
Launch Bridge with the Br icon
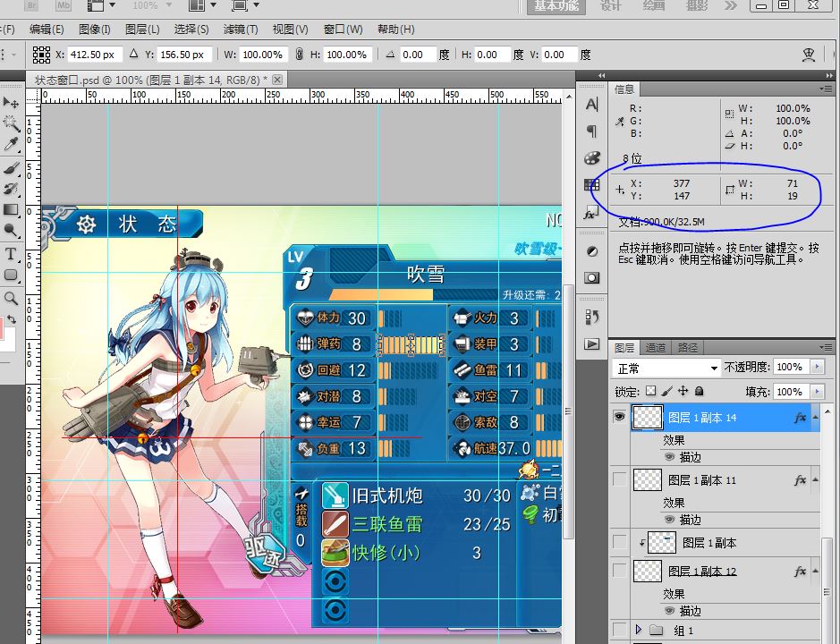click(x=32, y=4)
